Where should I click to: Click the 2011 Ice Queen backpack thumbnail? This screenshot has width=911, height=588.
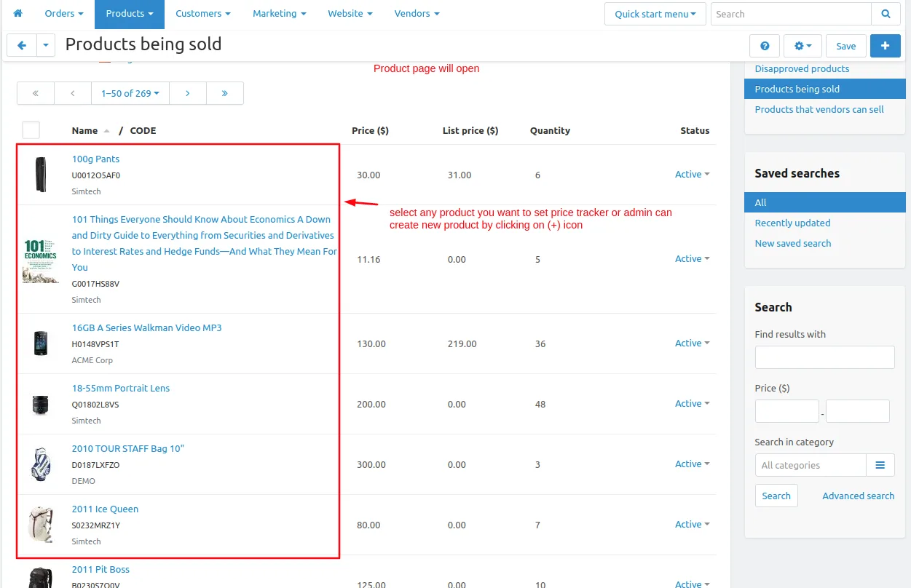(x=41, y=525)
